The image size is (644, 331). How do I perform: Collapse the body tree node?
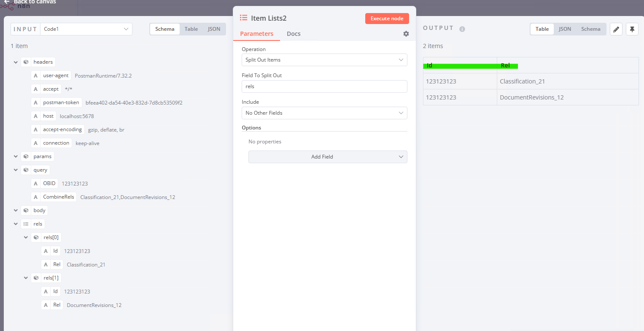16,210
